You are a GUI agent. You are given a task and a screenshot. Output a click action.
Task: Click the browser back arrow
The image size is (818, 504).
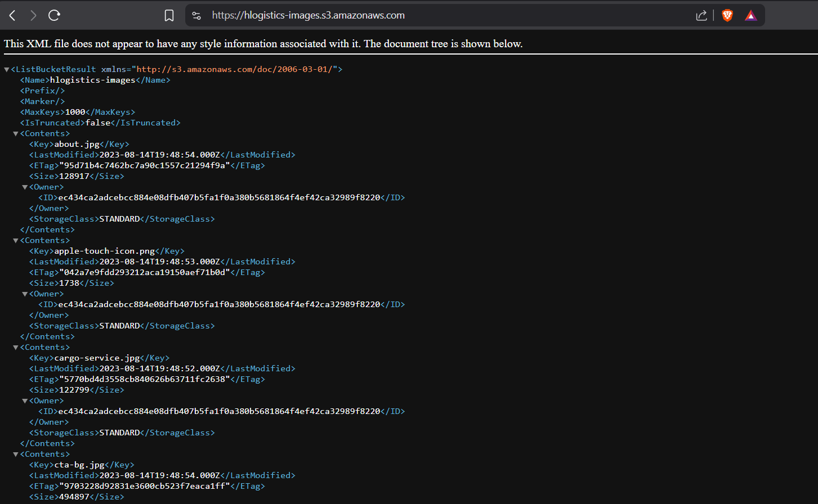(12, 16)
